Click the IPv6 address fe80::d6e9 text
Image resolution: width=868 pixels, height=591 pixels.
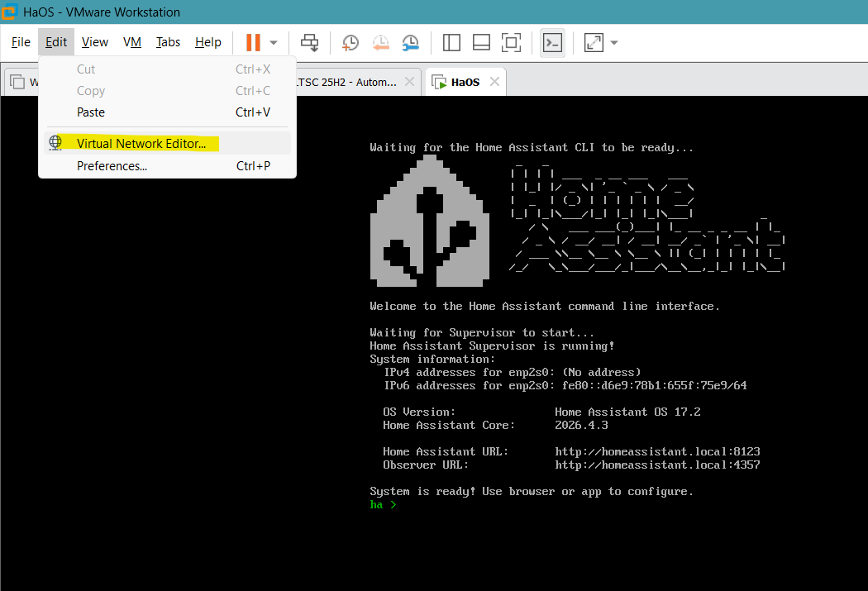tap(655, 385)
